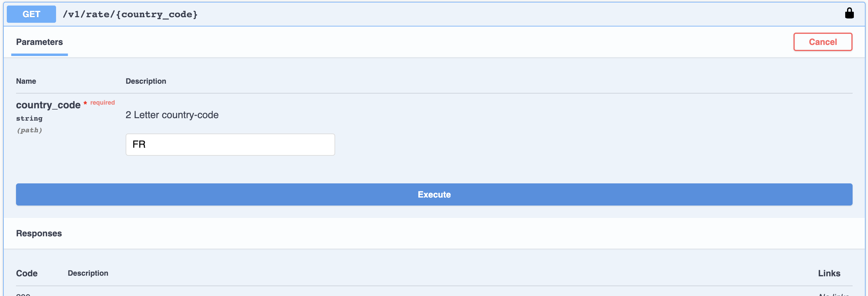This screenshot has height=296, width=868.
Task: Click the blue GET method badge
Action: (31, 14)
